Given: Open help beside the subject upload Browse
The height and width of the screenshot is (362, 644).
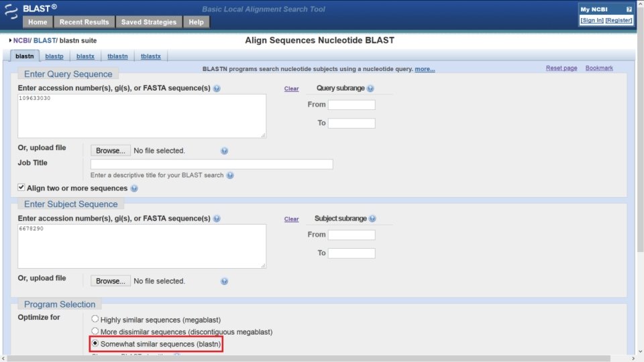Looking at the screenshot, I should 224,281.
